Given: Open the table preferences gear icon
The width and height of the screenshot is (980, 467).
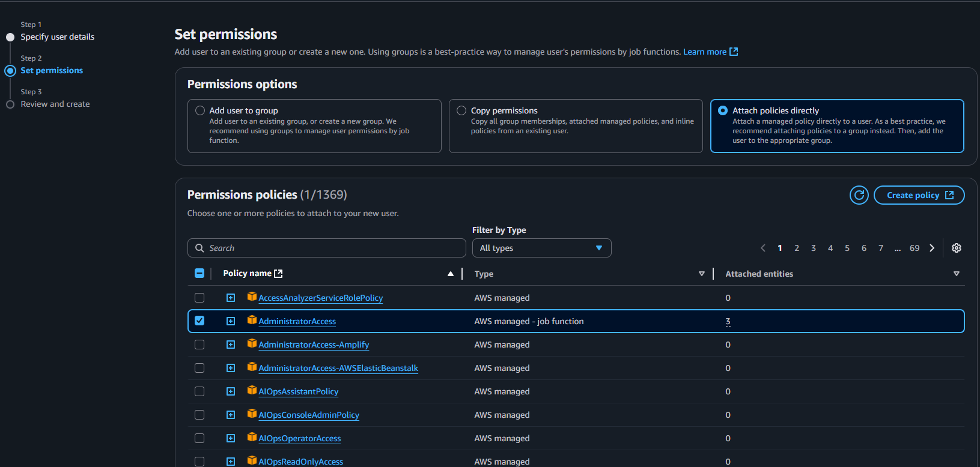Looking at the screenshot, I should pyautogui.click(x=957, y=248).
